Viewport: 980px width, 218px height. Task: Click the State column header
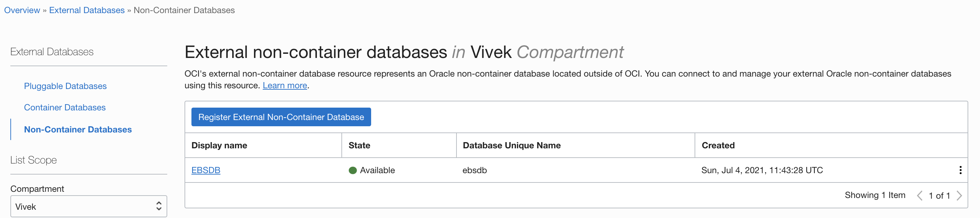[359, 145]
